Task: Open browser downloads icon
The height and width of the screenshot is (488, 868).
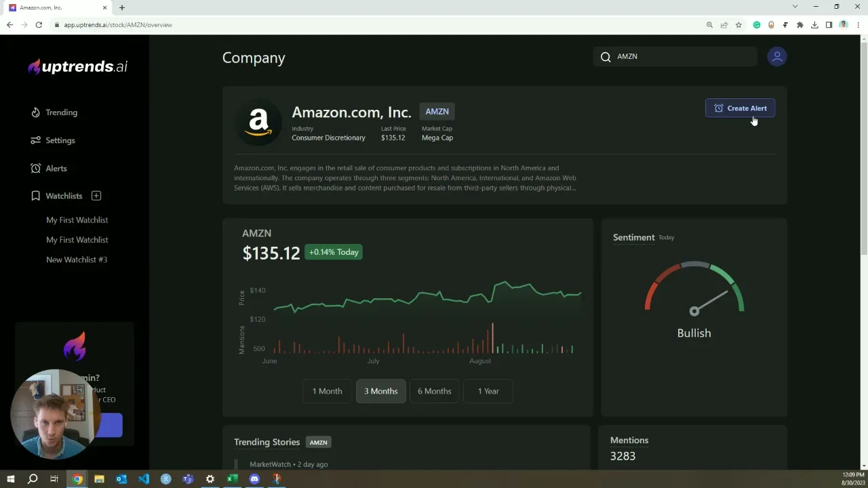Action: (814, 25)
